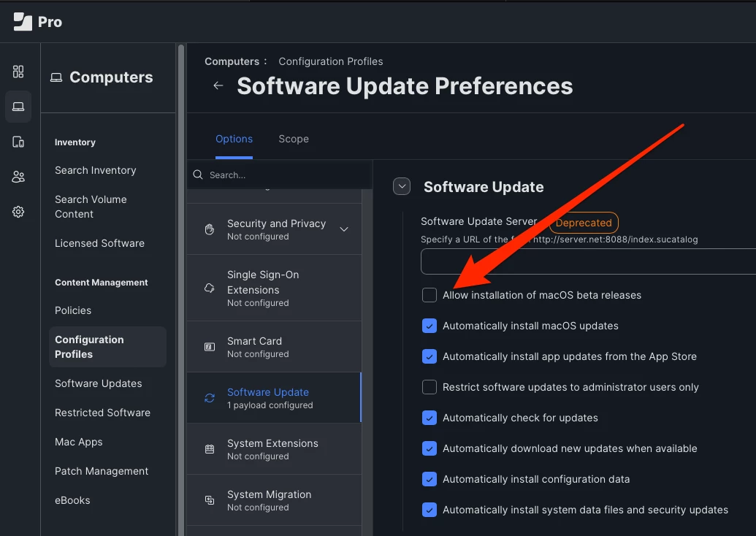
Task: Uncheck Automatically install configuration data
Action: (x=429, y=479)
